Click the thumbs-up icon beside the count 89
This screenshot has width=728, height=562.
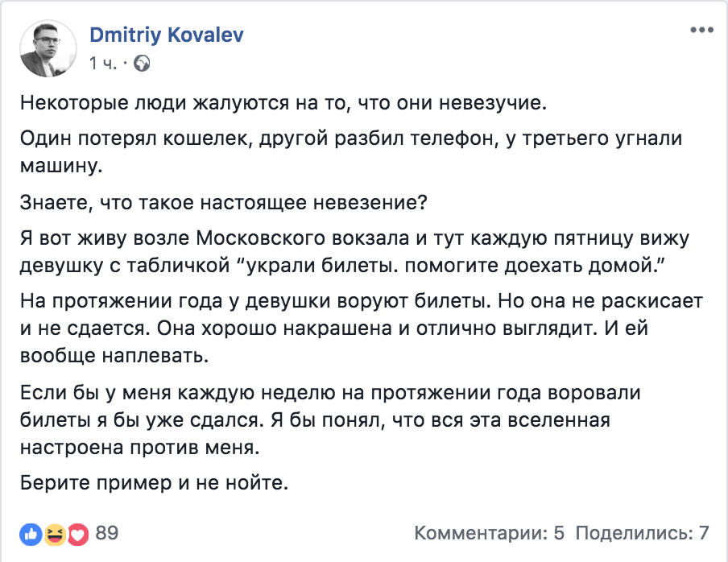[x=30, y=532]
